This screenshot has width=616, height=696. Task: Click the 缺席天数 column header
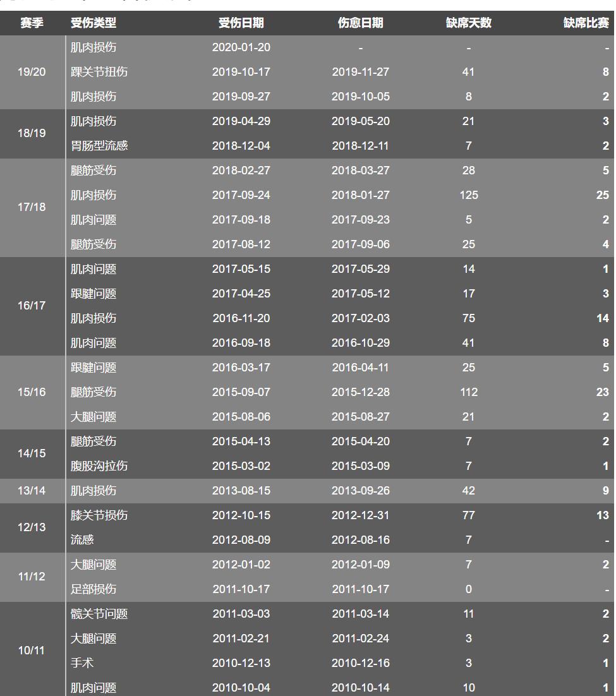tap(468, 23)
